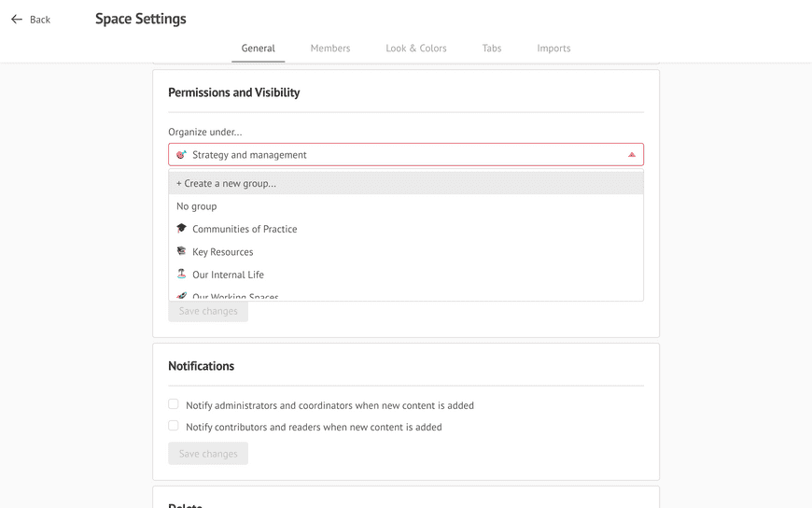Screen dimensions: 812x508
Task: Switch to the Members tab
Action: 330,49
